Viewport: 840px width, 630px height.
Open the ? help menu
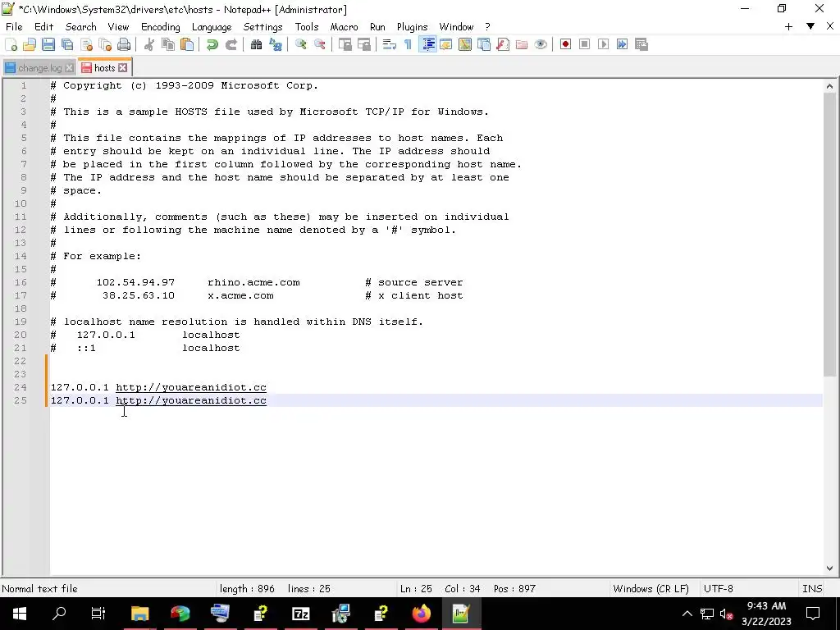(487, 27)
